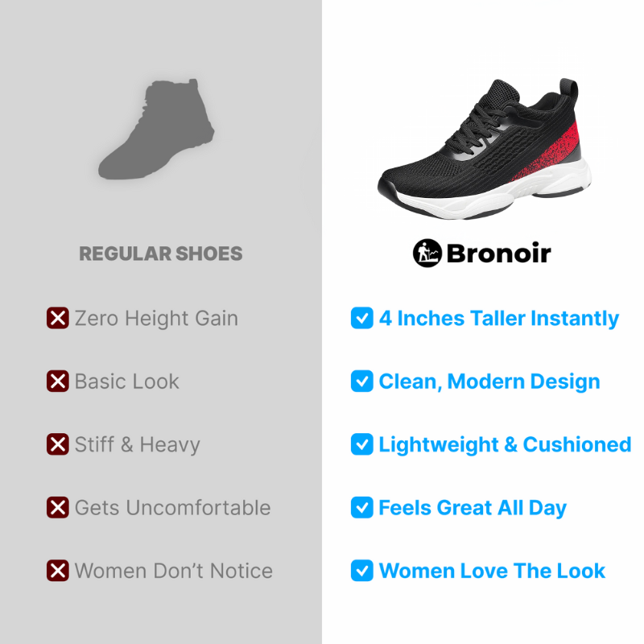Image resolution: width=644 pixels, height=644 pixels.
Task: Click the Women Love The Look text
Action: tap(492, 571)
